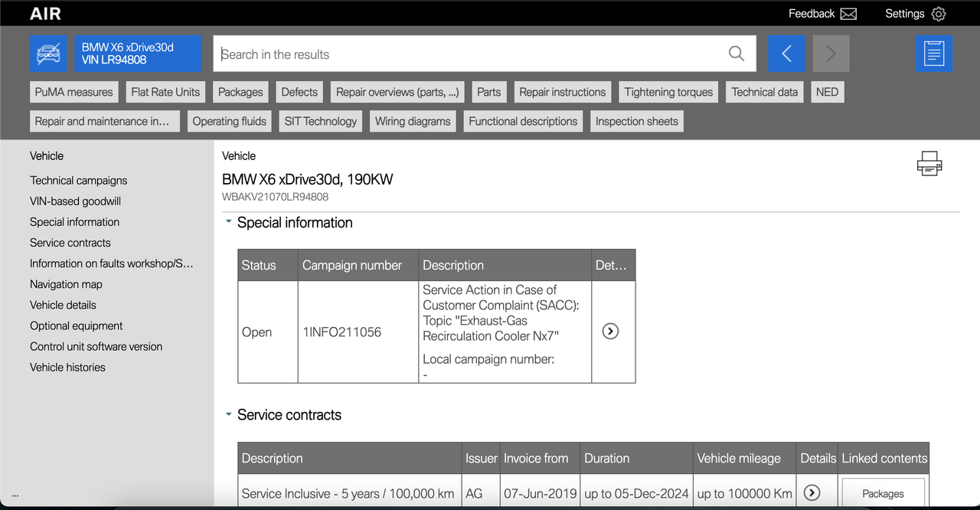Open Inspection sheets filter
The width and height of the screenshot is (980, 510).
pos(637,121)
